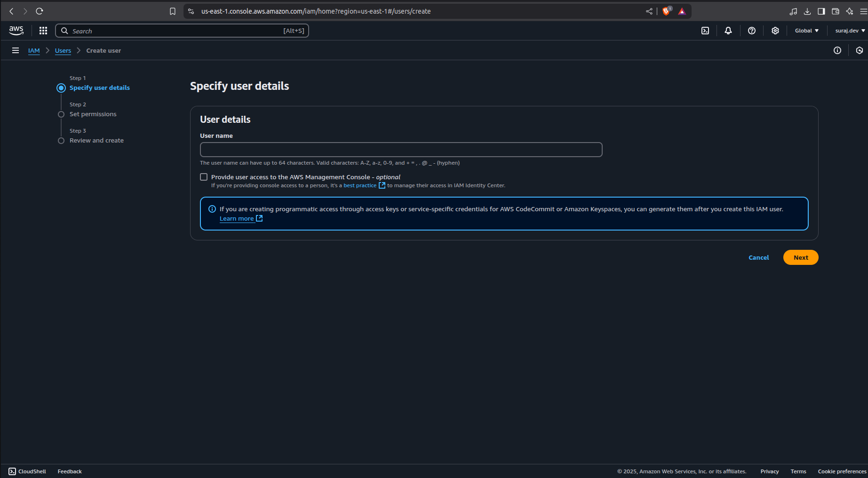Click the Brave Rewards triangle icon
This screenshot has width=868, height=478.
click(682, 11)
